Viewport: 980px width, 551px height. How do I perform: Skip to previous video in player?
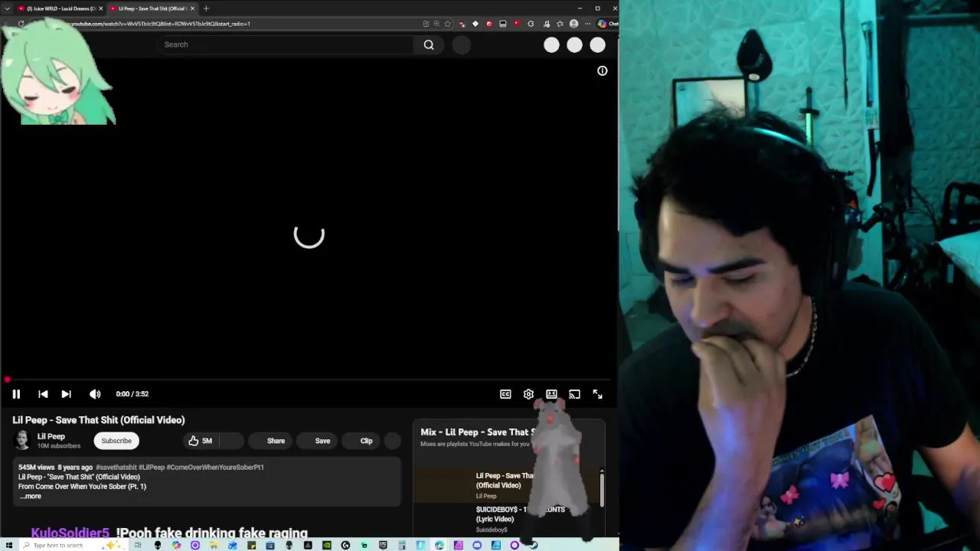tap(43, 394)
